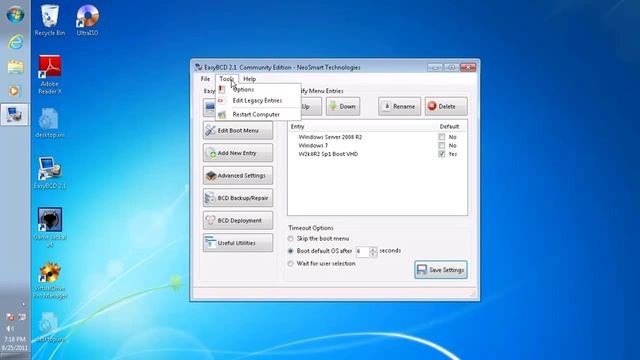Decrease timeout seconds with the down arrow
Viewport: 640px width, 360px height.
pos(373,254)
